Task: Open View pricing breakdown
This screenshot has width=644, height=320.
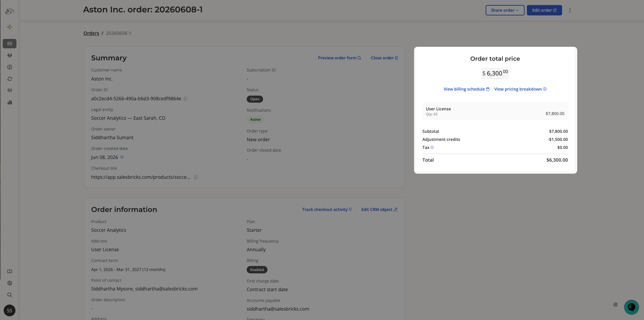Action: (x=520, y=89)
